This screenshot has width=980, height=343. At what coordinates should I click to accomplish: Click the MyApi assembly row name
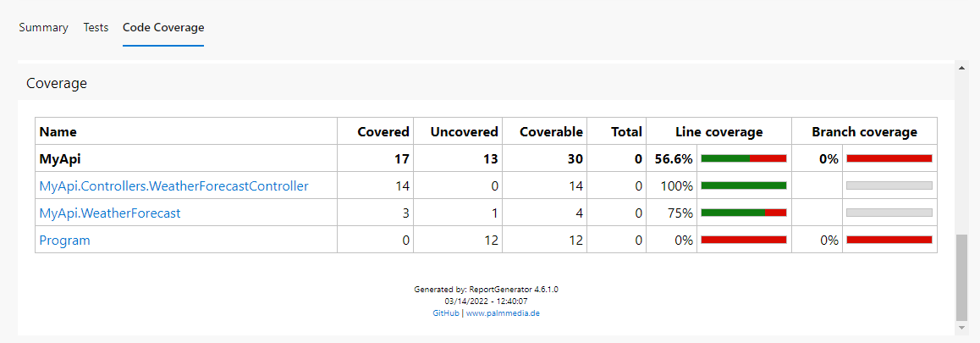(59, 159)
